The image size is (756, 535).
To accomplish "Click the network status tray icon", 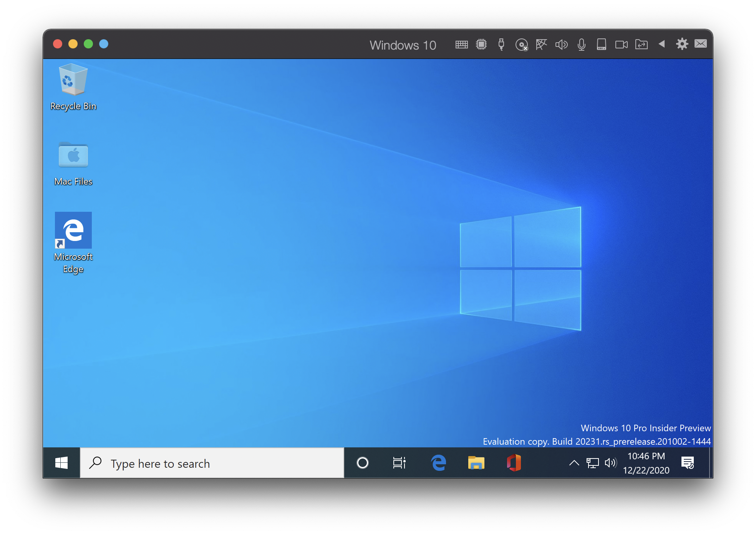I will click(x=593, y=463).
